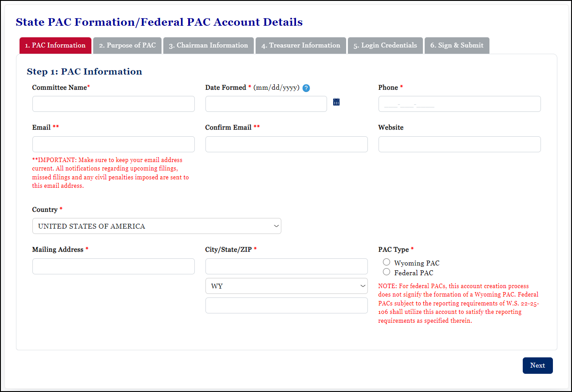Select the PAC Information tab
The image size is (572, 392).
[x=55, y=45]
